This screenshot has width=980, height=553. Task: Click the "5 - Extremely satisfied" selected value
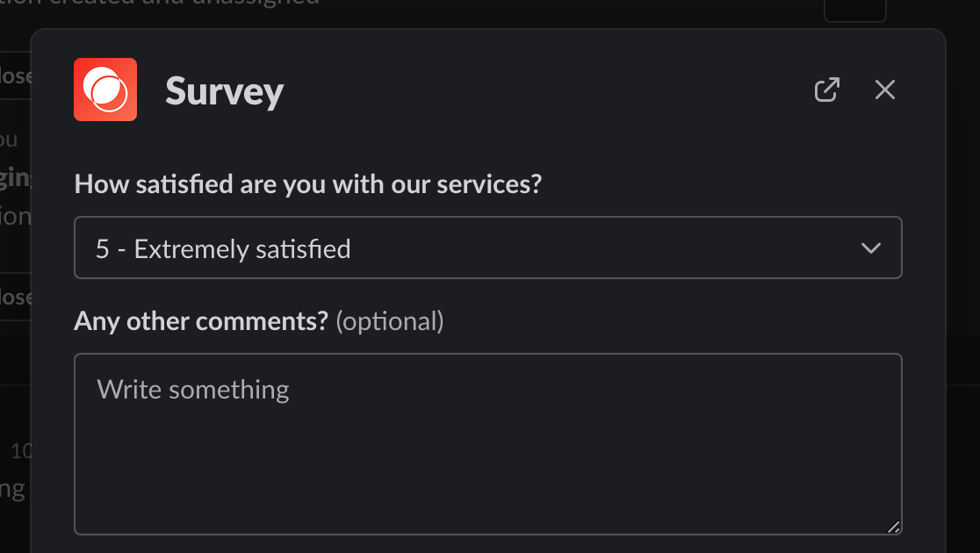223,249
